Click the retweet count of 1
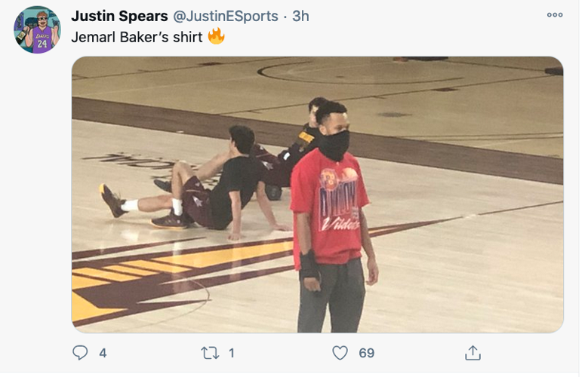 tap(232, 353)
